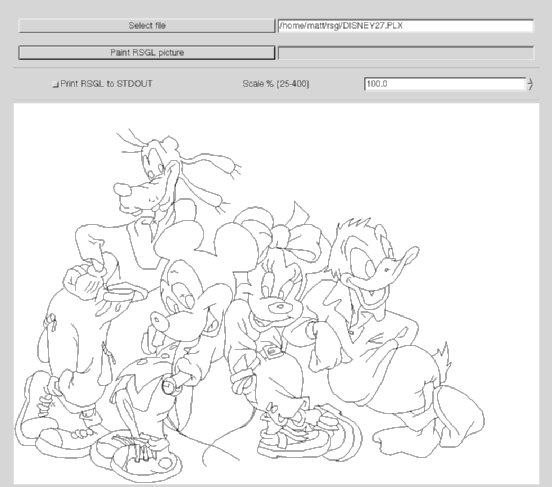
Task: Click the spinner arrows beside the scale field
Action: point(530,84)
